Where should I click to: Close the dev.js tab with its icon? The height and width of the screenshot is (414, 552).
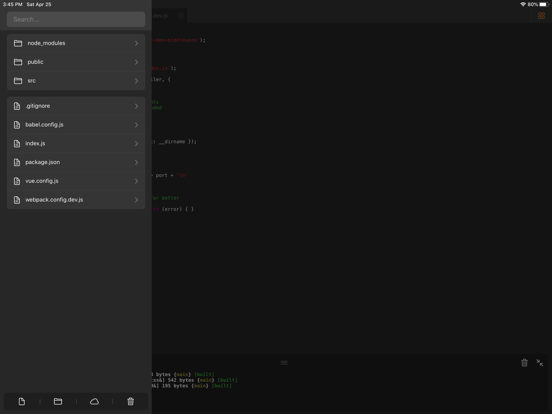coord(181,15)
